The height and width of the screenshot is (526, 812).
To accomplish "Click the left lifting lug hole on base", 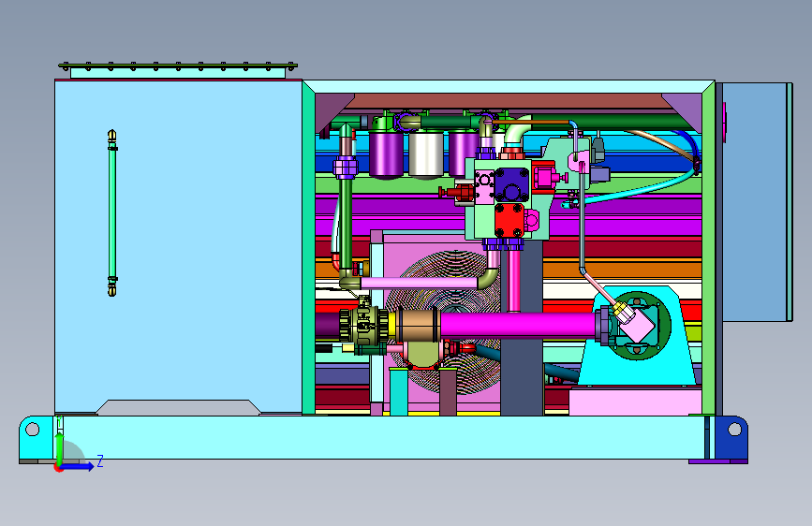I will tap(32, 430).
